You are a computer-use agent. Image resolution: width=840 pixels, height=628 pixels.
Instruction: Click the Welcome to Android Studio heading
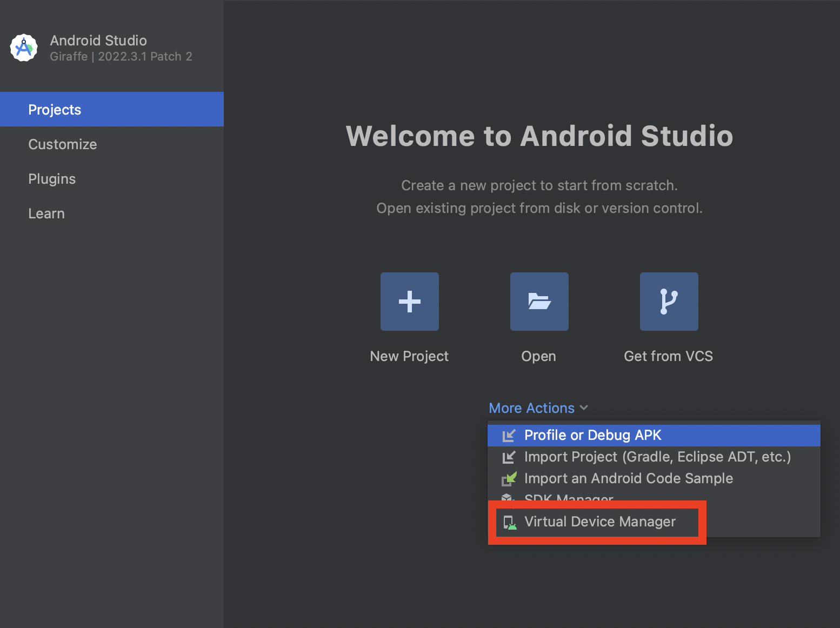coord(539,136)
